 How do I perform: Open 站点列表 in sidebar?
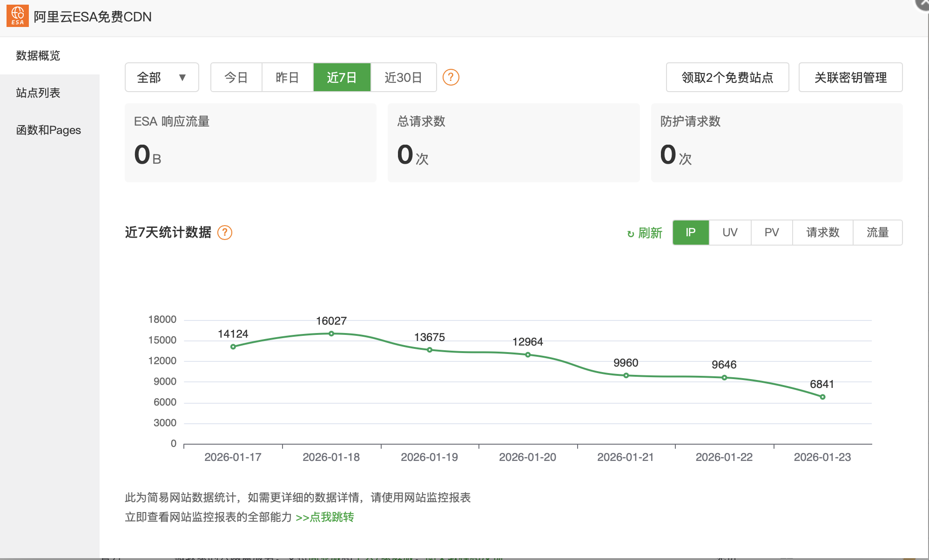(x=38, y=93)
